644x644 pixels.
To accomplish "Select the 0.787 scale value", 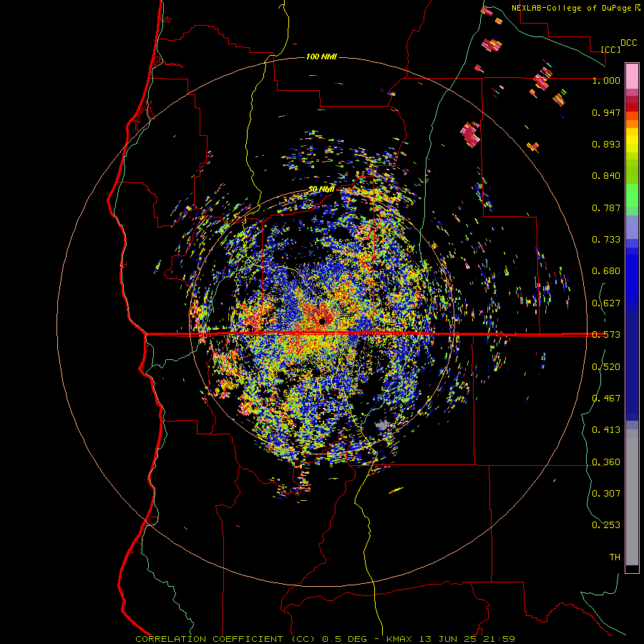I will tap(606, 208).
